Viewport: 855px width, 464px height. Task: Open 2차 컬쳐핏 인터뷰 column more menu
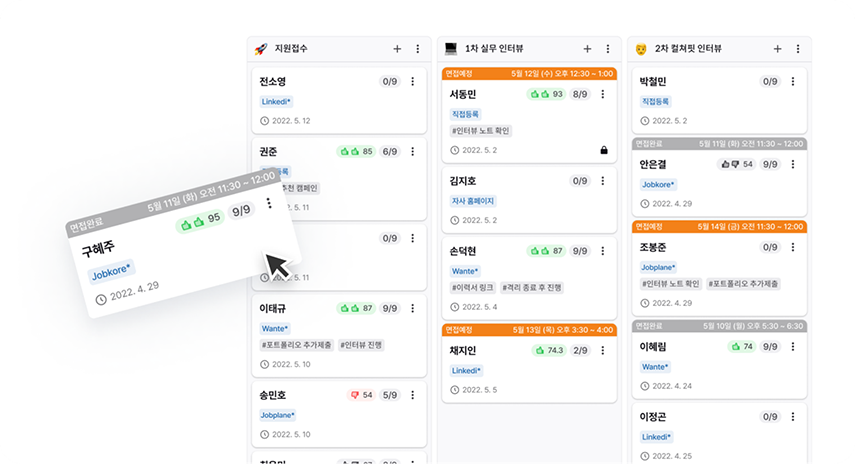(797, 48)
